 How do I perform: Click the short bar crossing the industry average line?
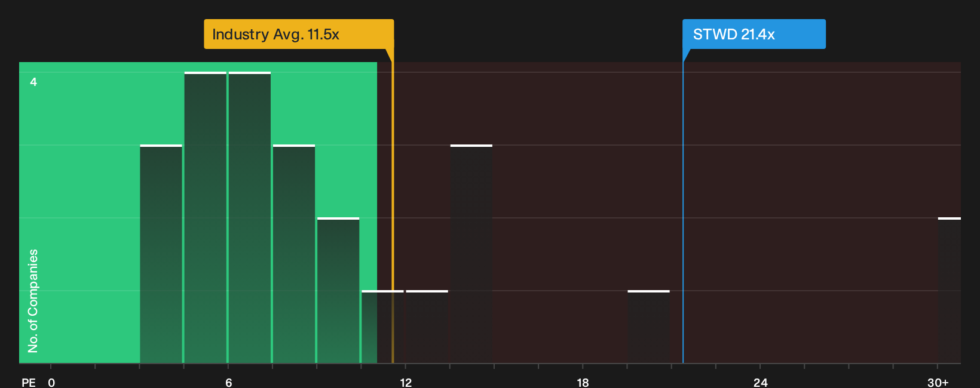click(x=382, y=327)
